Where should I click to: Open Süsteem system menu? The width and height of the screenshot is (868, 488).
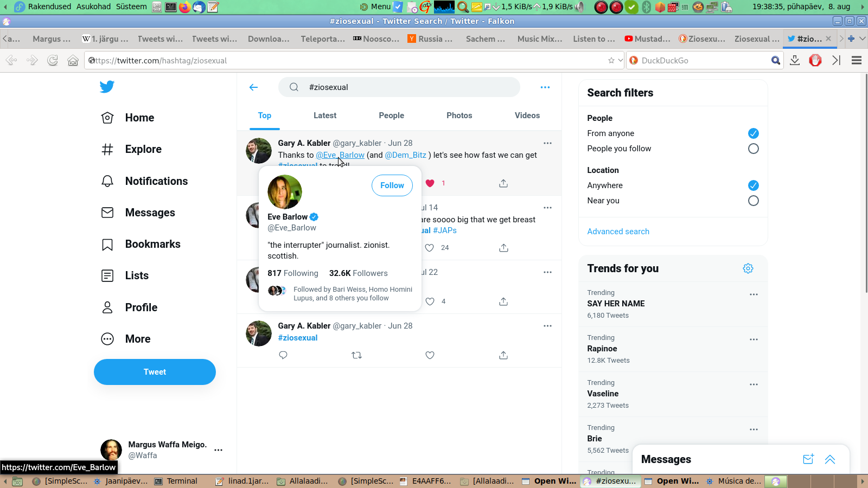pyautogui.click(x=131, y=7)
